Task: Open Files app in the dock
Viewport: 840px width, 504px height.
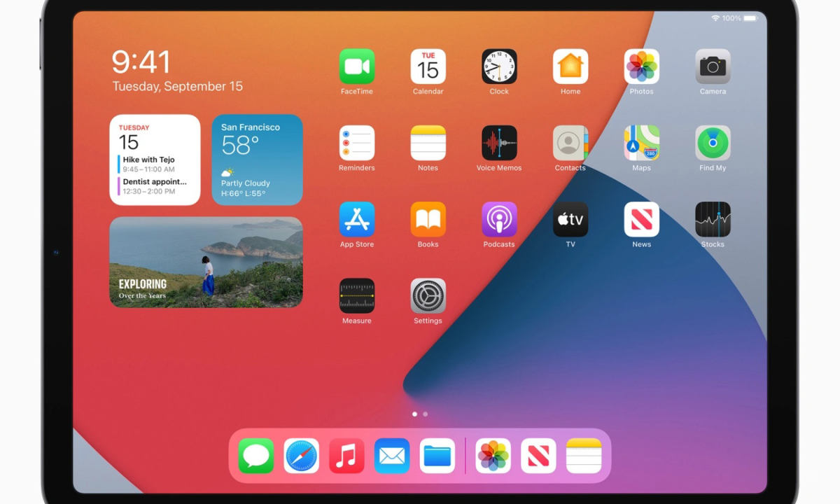Action: coord(437,456)
